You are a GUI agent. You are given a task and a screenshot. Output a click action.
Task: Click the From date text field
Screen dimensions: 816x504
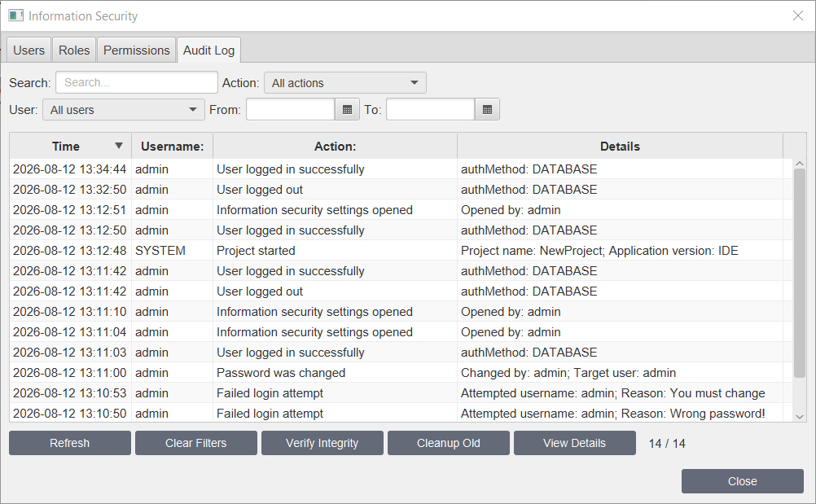(x=291, y=110)
